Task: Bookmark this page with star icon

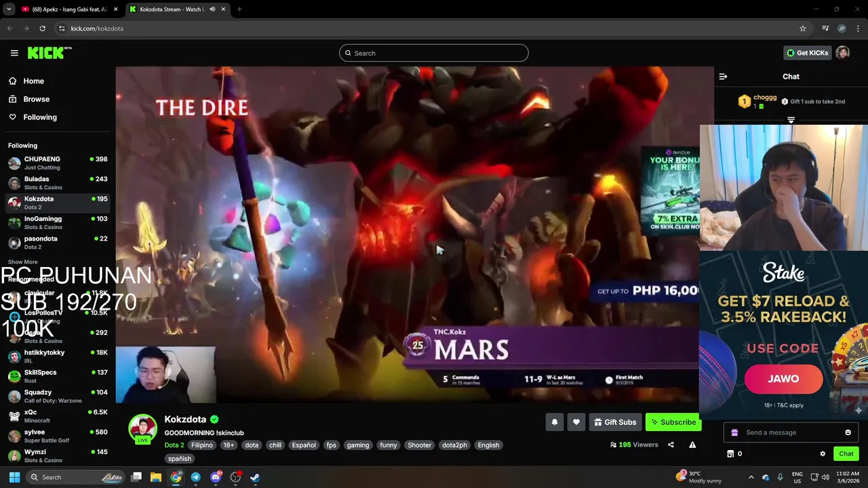Action: pos(803,28)
